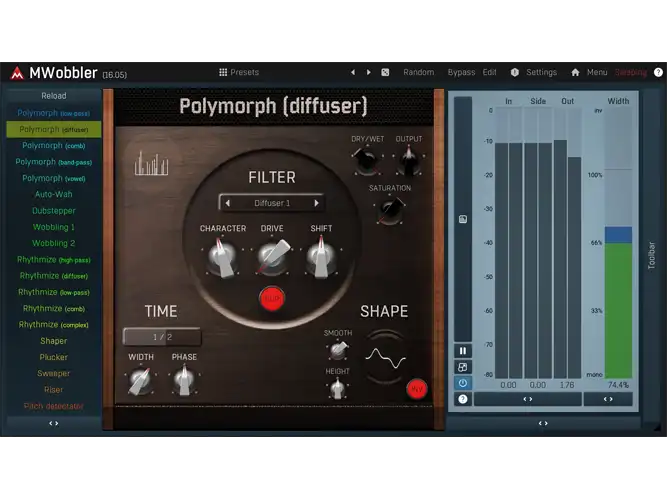
Task: Open the meters help icon
Action: [463, 399]
